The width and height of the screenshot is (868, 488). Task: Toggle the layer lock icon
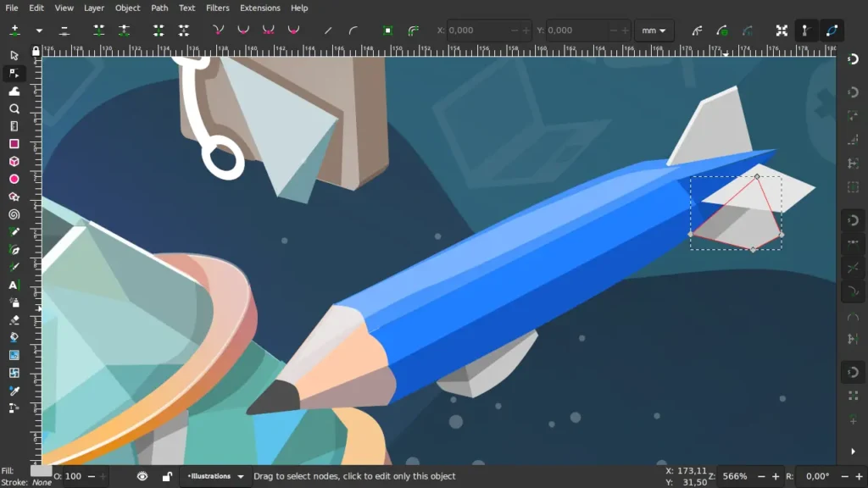tap(167, 476)
